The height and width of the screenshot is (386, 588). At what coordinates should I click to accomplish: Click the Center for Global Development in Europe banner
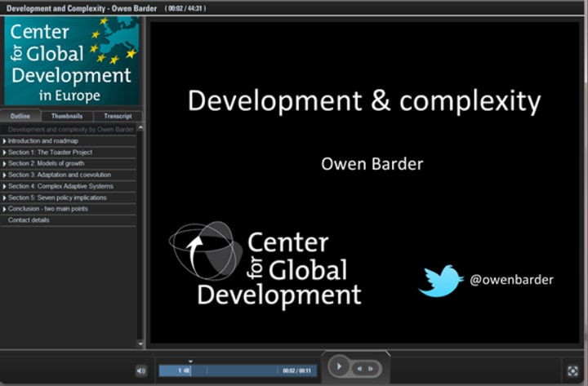71,60
